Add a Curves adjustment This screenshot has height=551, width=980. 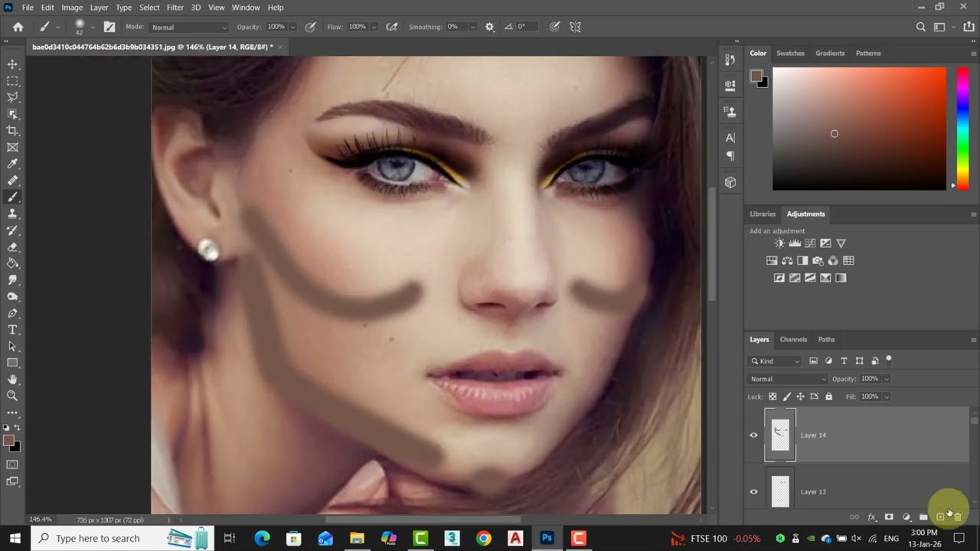[x=810, y=243]
